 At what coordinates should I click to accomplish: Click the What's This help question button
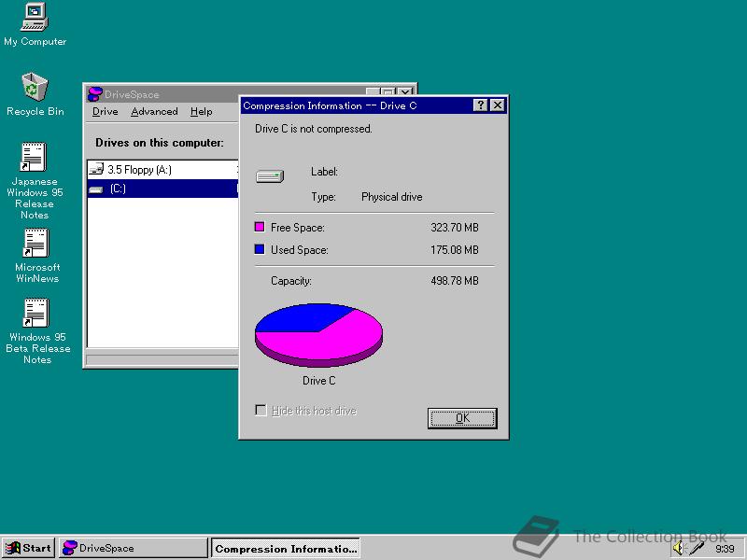tap(480, 105)
